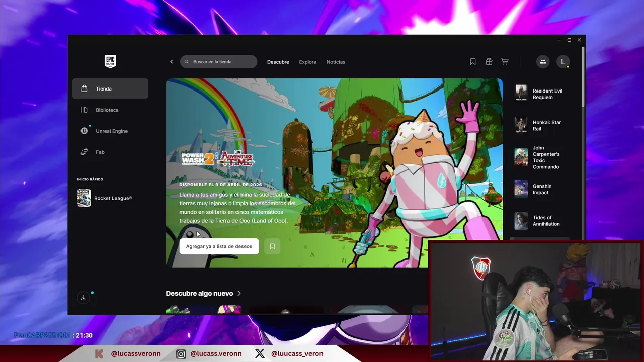Maximize the Epic Games launcher window
The height and width of the screenshot is (362, 644).
click(569, 40)
